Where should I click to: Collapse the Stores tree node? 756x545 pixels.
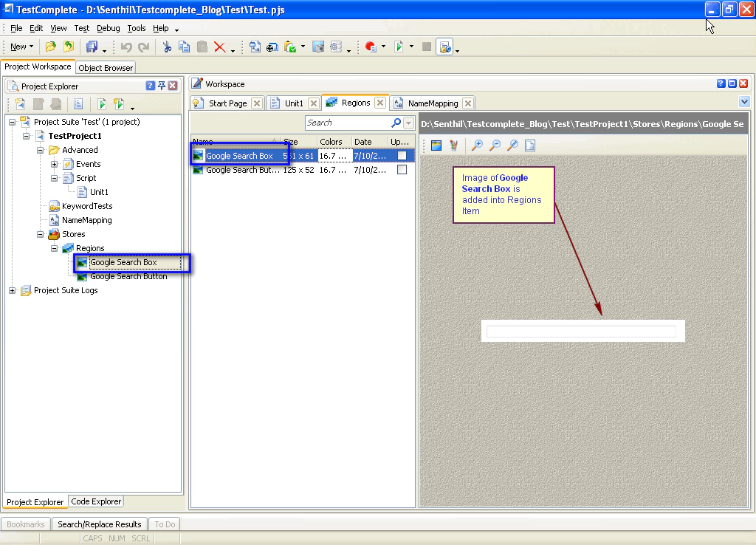click(41, 234)
